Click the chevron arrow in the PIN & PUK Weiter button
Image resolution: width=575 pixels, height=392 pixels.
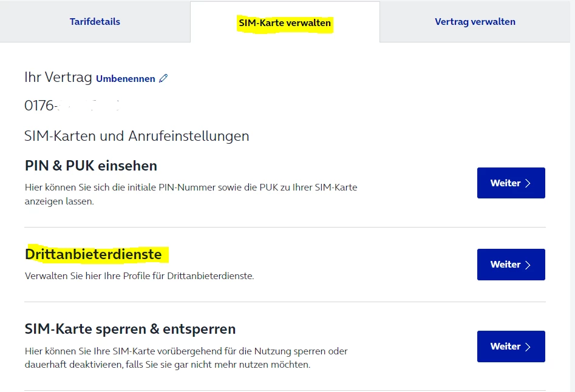tap(528, 183)
